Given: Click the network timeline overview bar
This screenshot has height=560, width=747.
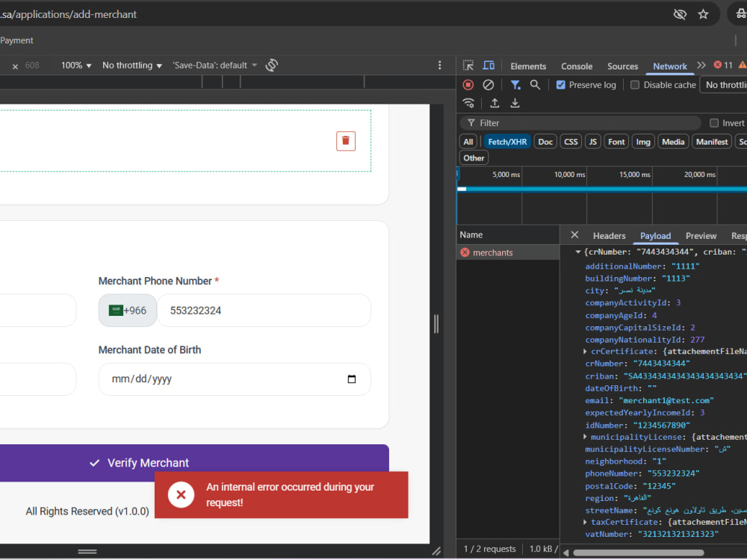Looking at the screenshot, I should (x=601, y=189).
